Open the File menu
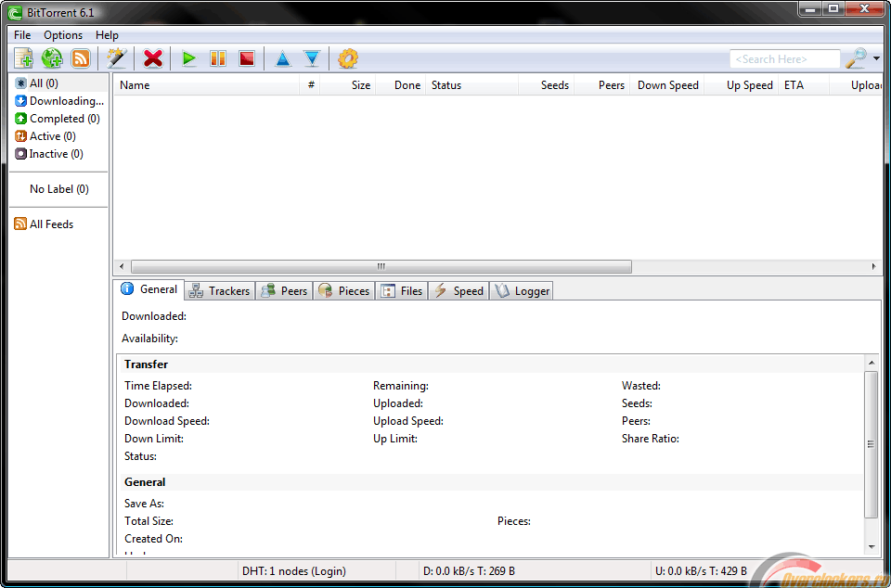The height and width of the screenshot is (588, 891). [x=22, y=35]
